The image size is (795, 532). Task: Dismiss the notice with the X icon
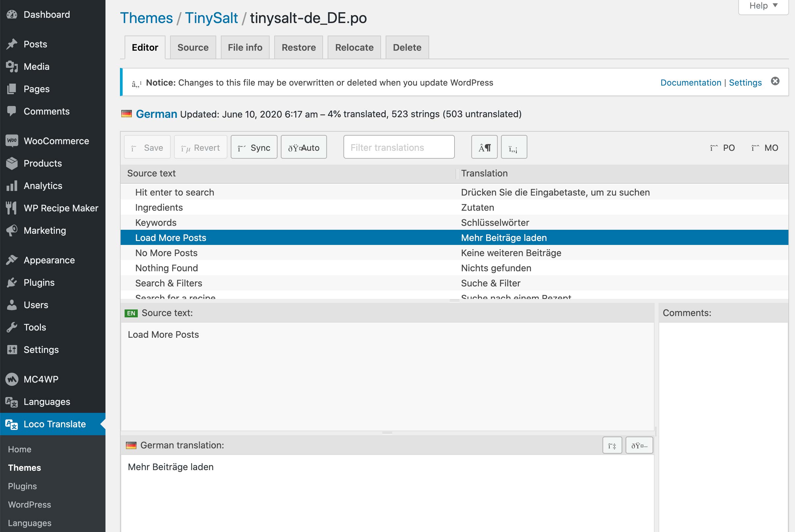click(x=775, y=81)
